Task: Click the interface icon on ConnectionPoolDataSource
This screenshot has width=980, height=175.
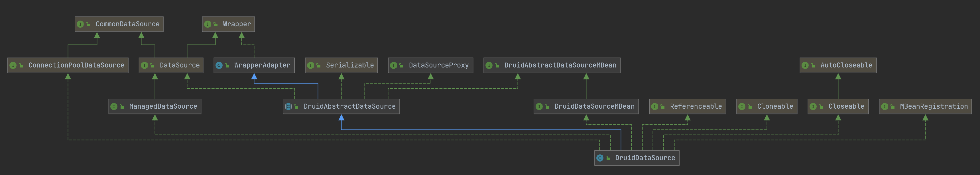Action: tap(13, 65)
